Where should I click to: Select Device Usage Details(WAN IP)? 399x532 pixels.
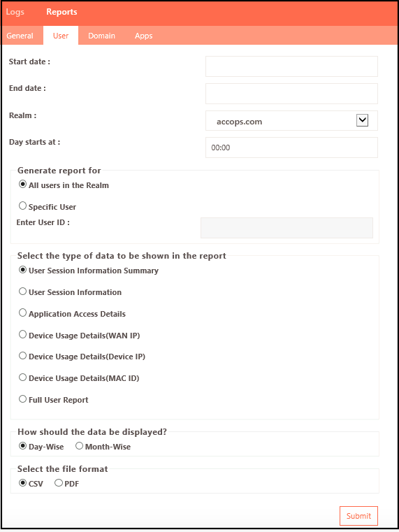pyautogui.click(x=23, y=335)
